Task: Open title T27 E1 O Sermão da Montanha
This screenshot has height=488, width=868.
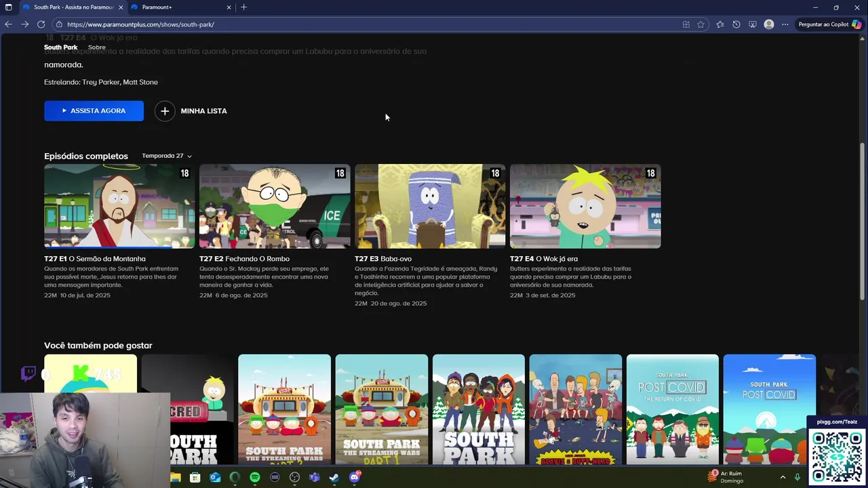Action: tap(95, 259)
